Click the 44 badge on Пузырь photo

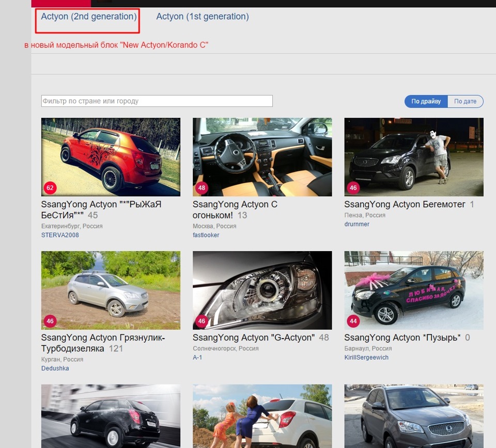point(353,321)
